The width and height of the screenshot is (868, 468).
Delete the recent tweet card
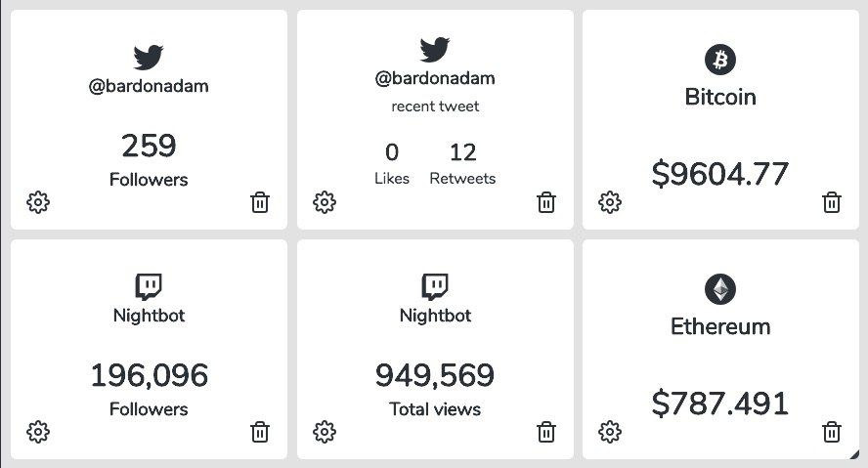(546, 202)
